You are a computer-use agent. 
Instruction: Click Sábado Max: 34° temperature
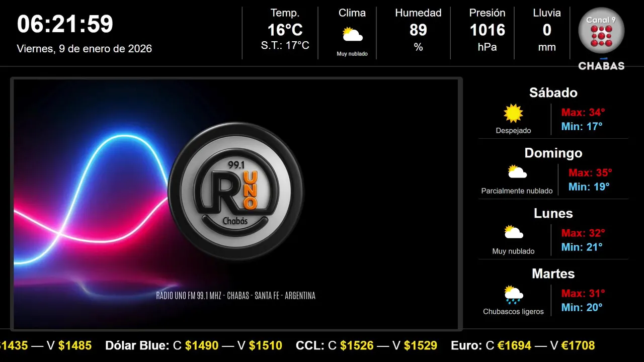pos(583,112)
